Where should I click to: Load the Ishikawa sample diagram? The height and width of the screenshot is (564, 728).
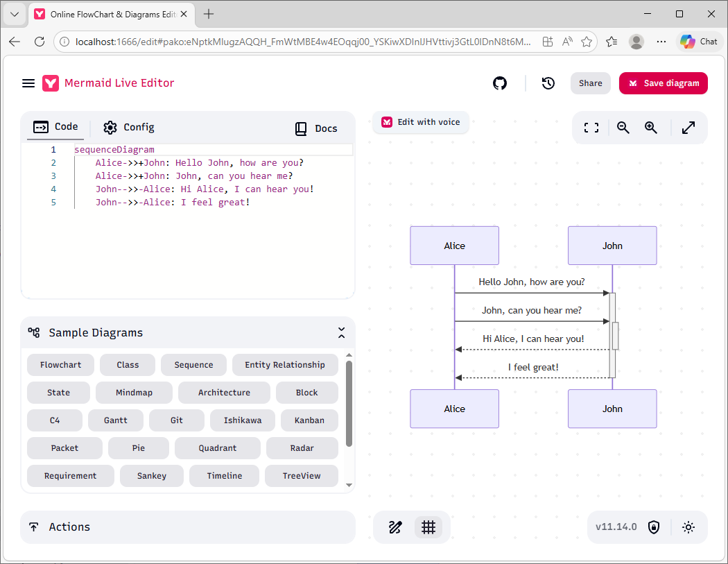pos(243,420)
